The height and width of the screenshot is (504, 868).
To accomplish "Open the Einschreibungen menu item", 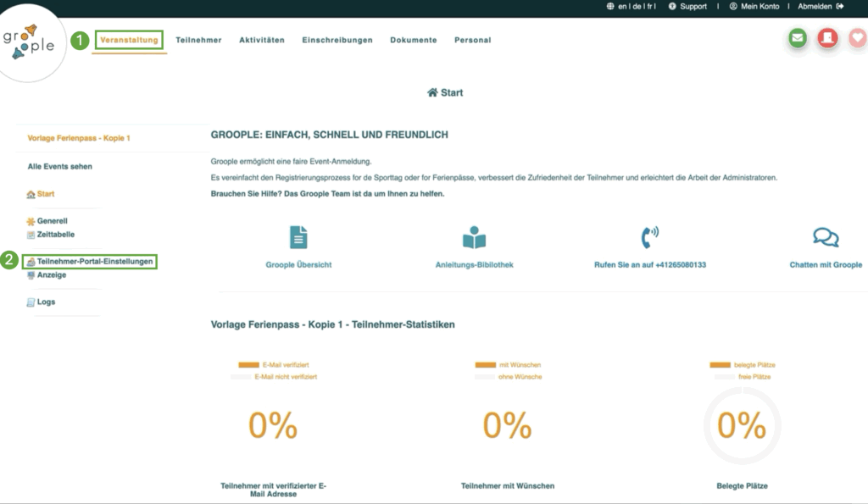I will coord(337,40).
